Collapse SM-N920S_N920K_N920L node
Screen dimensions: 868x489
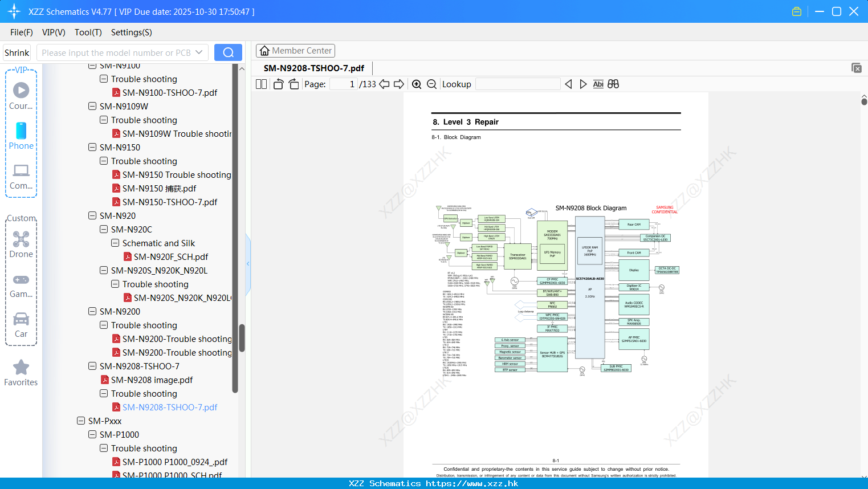[x=104, y=270]
